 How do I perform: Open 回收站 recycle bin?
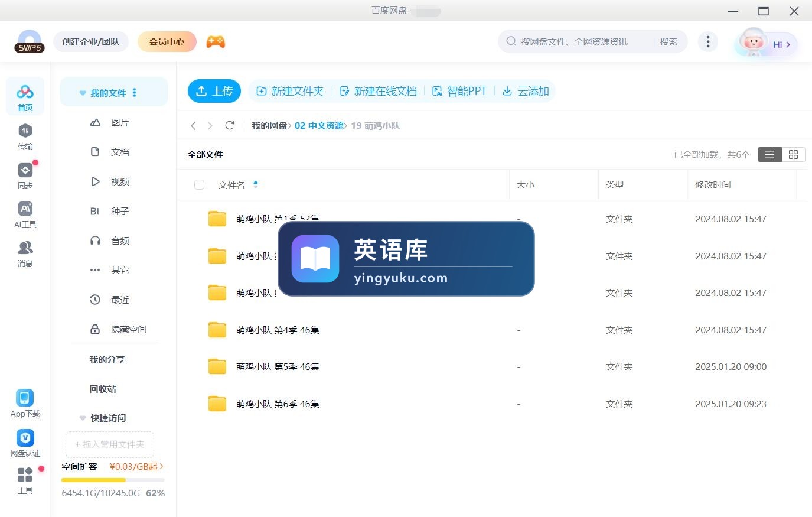[x=103, y=389]
